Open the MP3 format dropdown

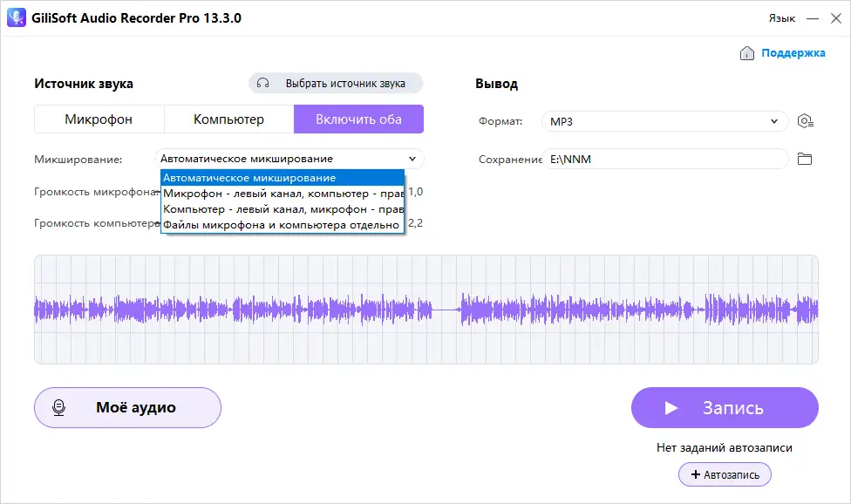(x=664, y=121)
